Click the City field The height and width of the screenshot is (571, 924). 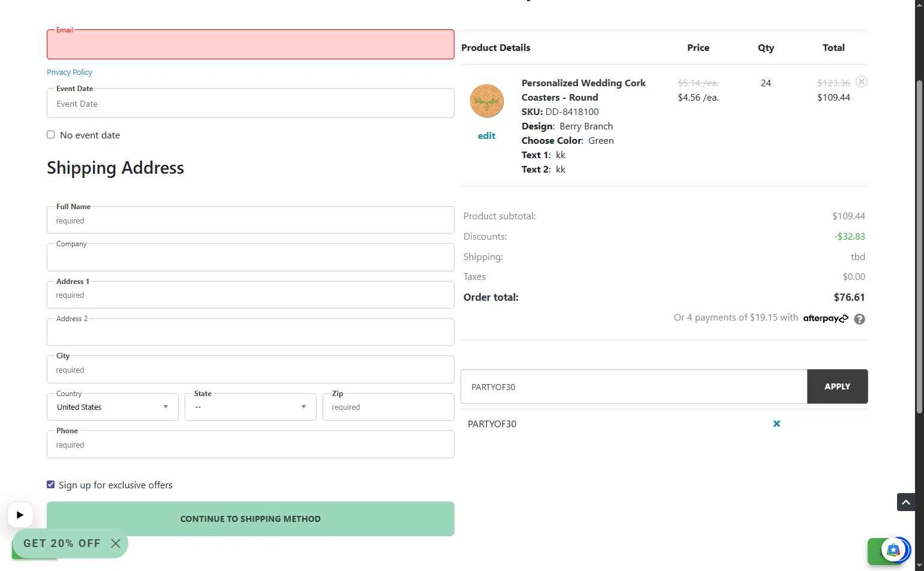click(x=251, y=370)
